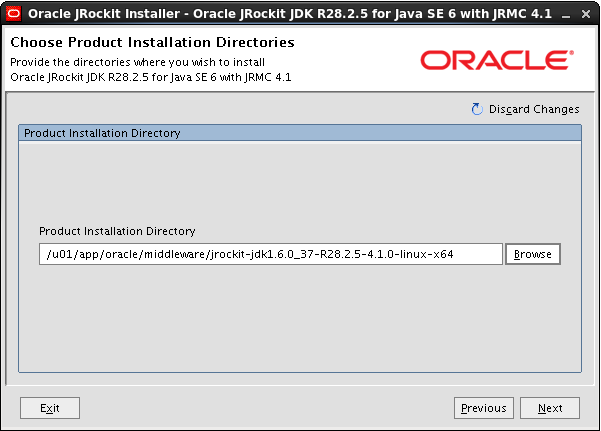Click the empty area below the directory field
The width and height of the screenshot is (601, 431).
[x=299, y=320]
